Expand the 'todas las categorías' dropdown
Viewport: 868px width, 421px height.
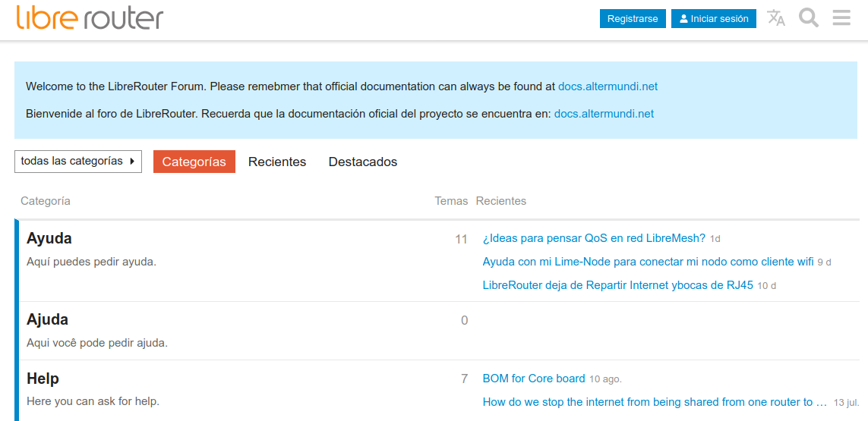pyautogui.click(x=78, y=162)
